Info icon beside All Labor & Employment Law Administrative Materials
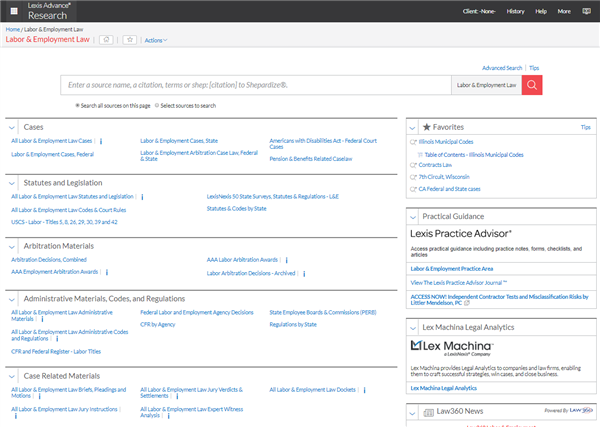Screen dimensions: 600x427 tap(42, 319)
